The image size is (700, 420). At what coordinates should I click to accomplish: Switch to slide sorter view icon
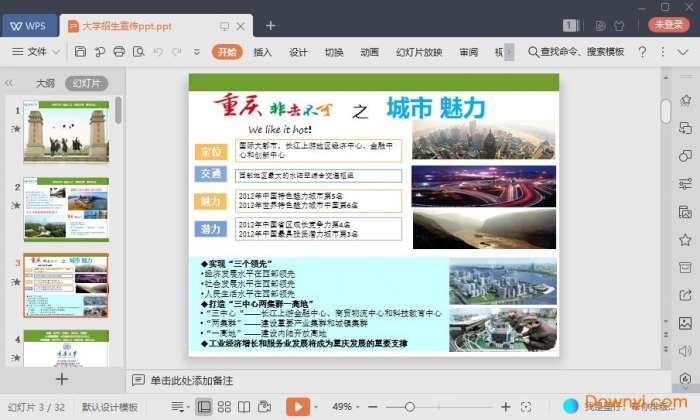[x=224, y=407]
